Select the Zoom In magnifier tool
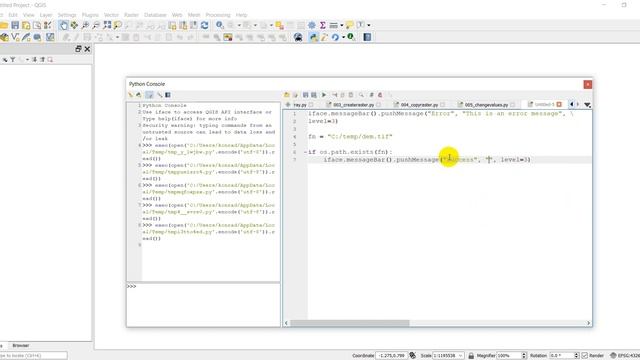Viewport: 640px width, 360px height. pyautogui.click(x=85, y=25)
